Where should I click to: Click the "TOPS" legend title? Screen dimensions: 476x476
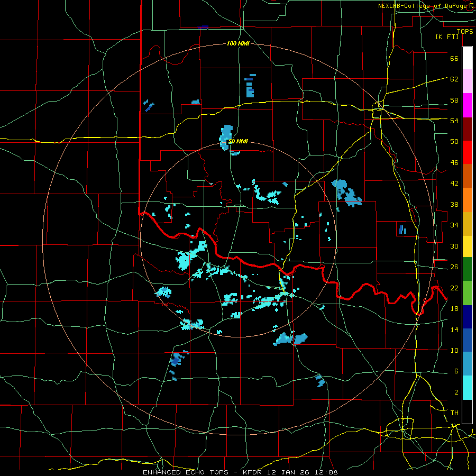(x=465, y=31)
